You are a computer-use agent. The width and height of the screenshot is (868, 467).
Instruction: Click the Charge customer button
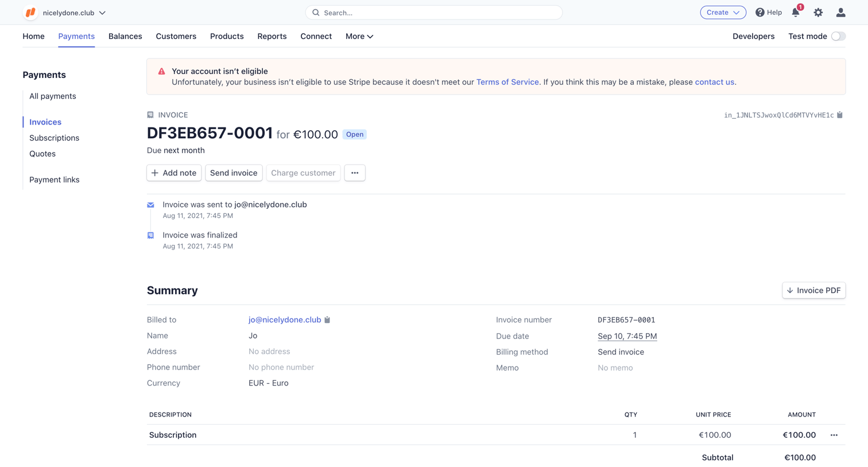(x=303, y=173)
